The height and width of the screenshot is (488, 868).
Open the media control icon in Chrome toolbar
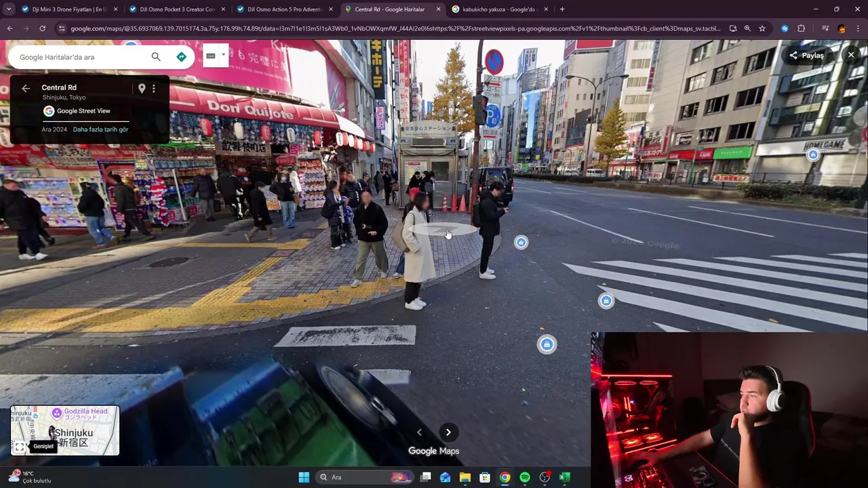pyautogui.click(x=825, y=28)
